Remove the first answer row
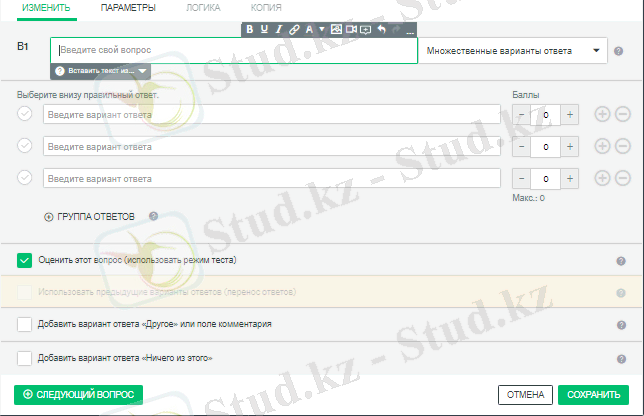Viewport: 644px width, 416px height. pos(623,114)
